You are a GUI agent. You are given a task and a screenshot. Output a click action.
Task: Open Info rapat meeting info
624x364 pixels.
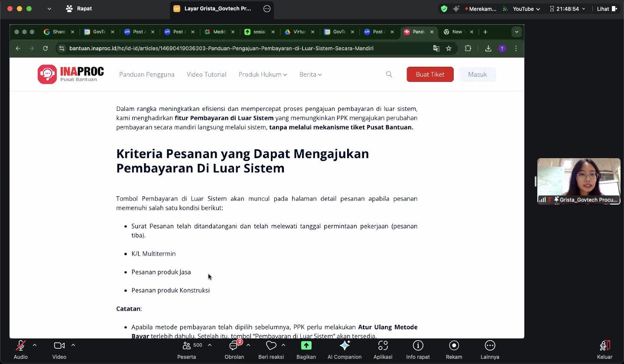pyautogui.click(x=418, y=346)
